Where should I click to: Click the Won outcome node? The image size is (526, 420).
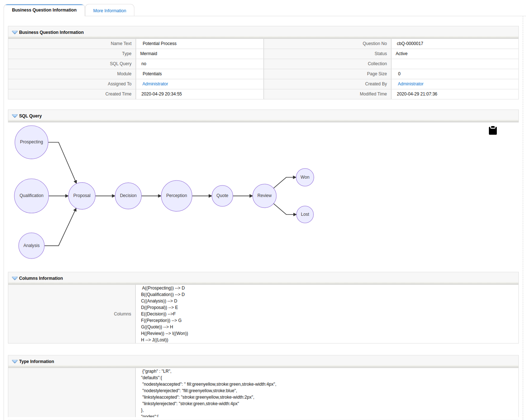pyautogui.click(x=305, y=177)
